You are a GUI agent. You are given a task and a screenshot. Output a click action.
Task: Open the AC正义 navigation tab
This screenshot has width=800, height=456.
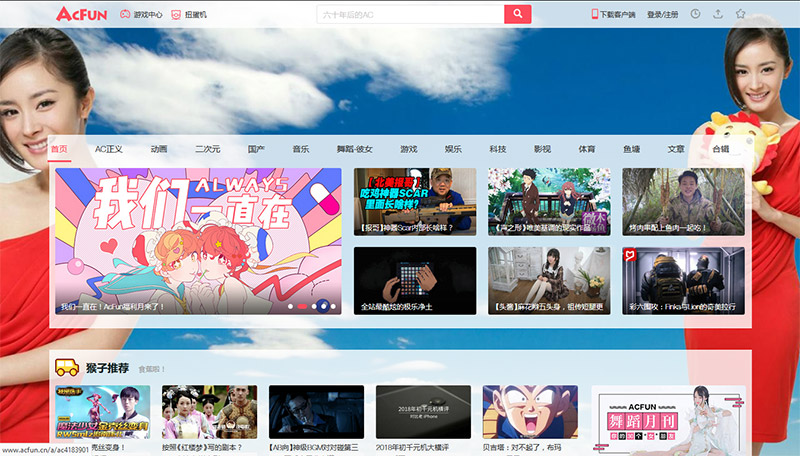109,149
